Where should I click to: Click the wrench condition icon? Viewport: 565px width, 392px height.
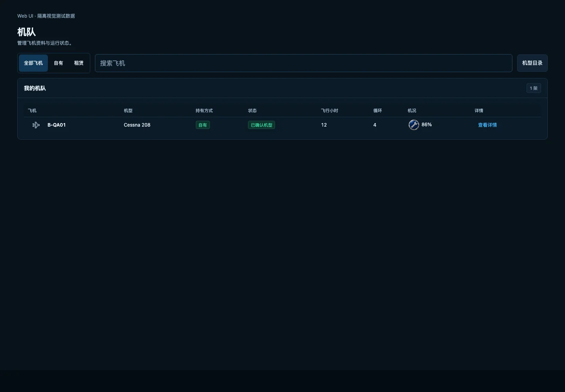coord(414,125)
